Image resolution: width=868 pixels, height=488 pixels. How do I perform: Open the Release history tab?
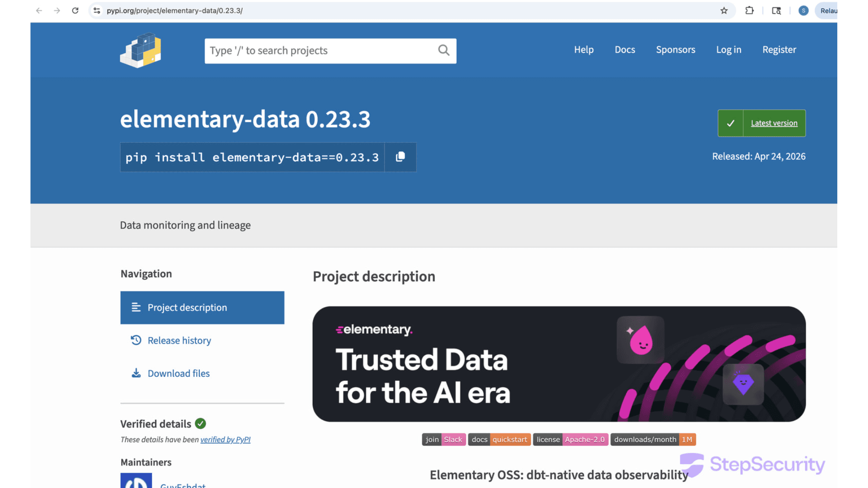click(179, 340)
